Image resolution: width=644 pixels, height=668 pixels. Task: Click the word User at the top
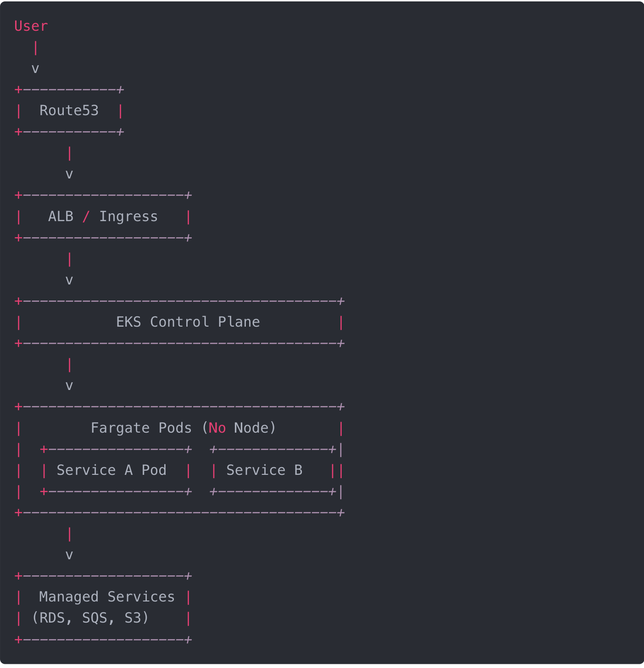(x=31, y=26)
